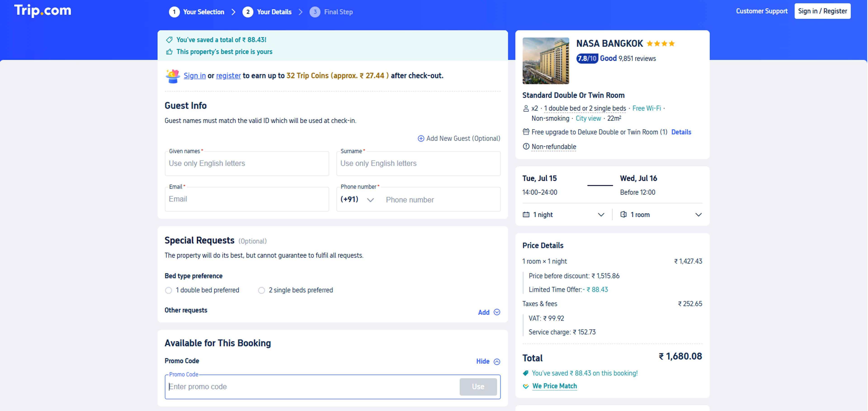
Task: Collapse the Promo Code section with Hide
Action: pos(488,361)
